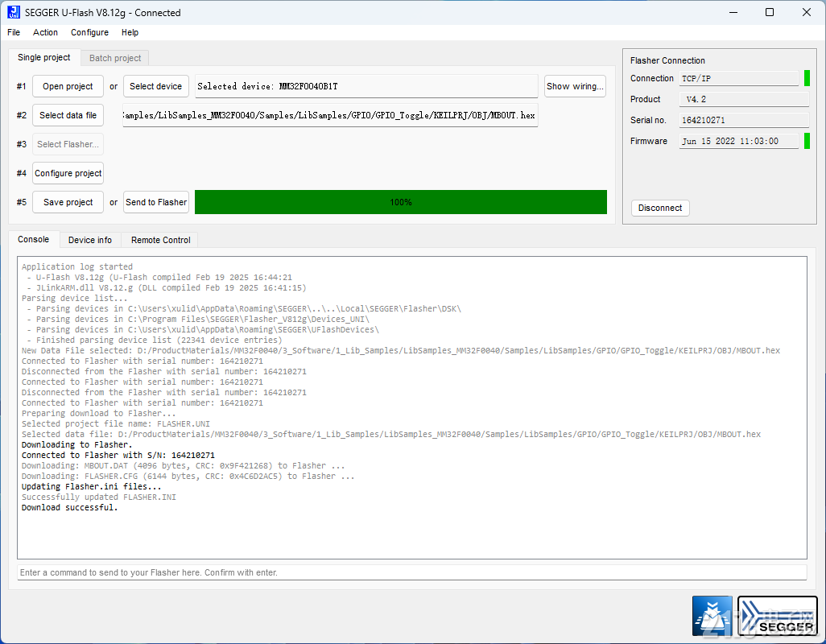Click 'Connected to Flasher with S/N' log line

(x=118, y=456)
